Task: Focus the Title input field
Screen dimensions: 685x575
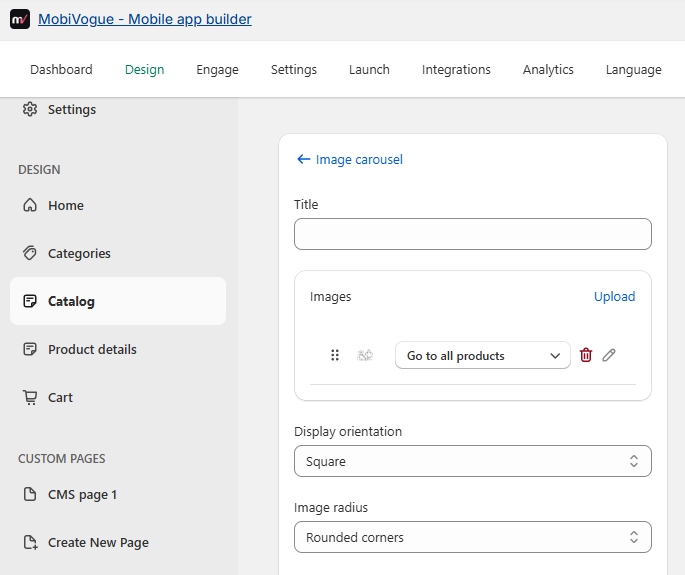Action: (473, 234)
